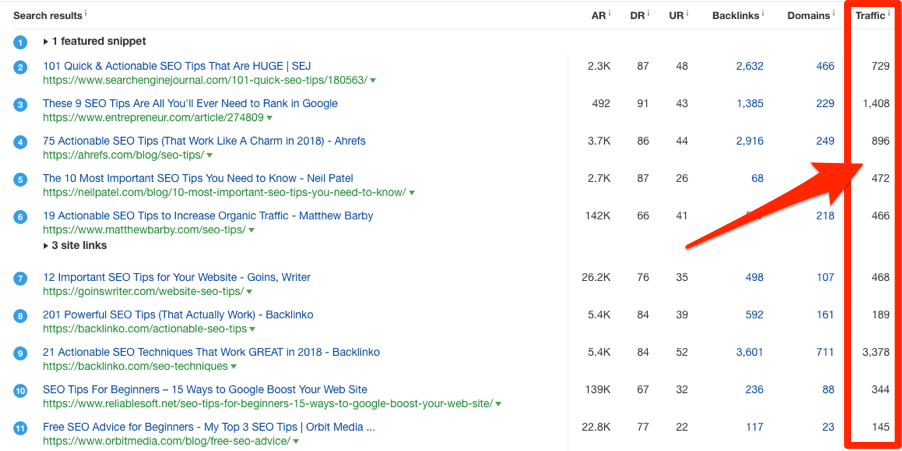Open 'These 9 SEO Tips' Entrepreneur result

190,104
